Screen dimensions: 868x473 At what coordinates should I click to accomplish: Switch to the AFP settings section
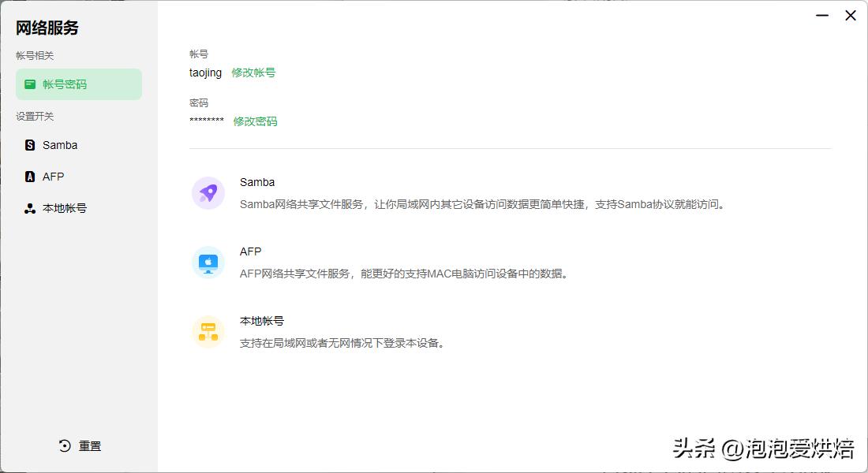[x=53, y=176]
